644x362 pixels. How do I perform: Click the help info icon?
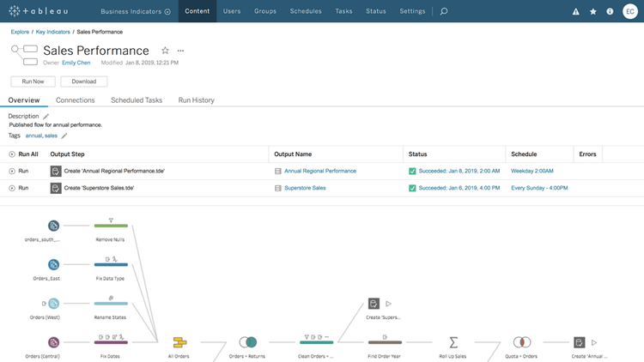610,12
